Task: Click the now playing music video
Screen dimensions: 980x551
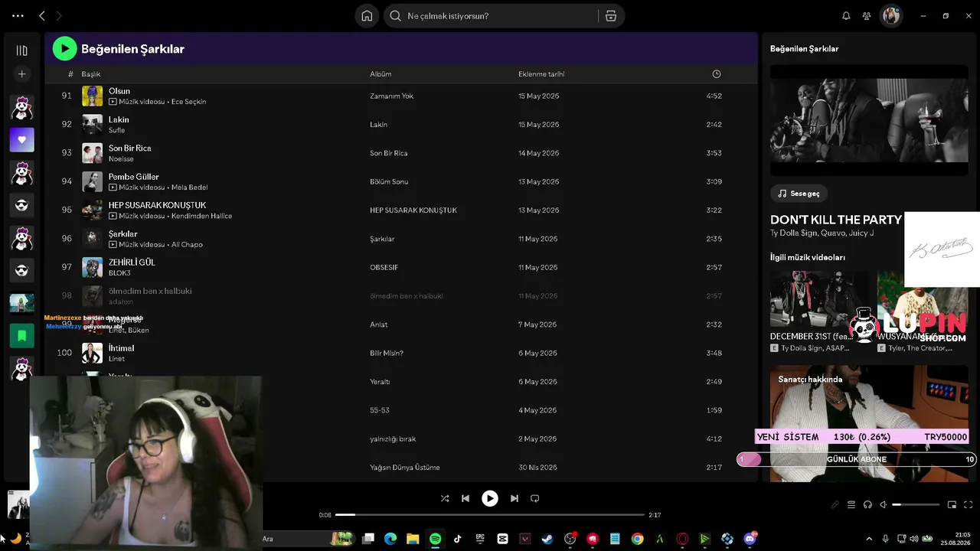Action: click(x=869, y=121)
